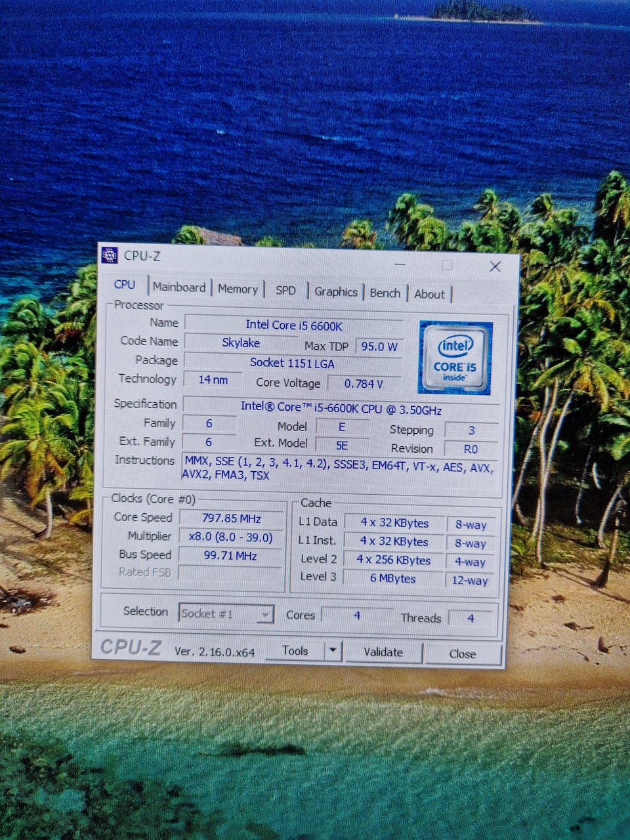Open the Tools dropdown arrow
Screen dimensions: 630x840
pos(333,650)
